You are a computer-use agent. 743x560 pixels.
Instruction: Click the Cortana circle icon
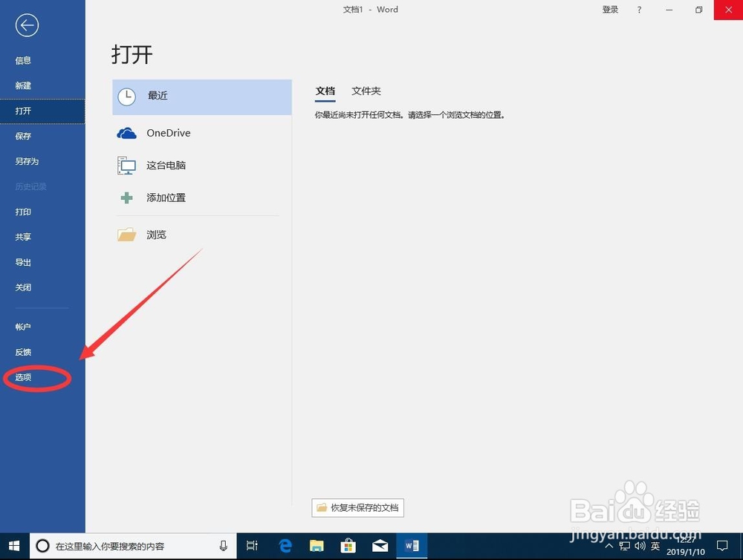click(x=42, y=547)
